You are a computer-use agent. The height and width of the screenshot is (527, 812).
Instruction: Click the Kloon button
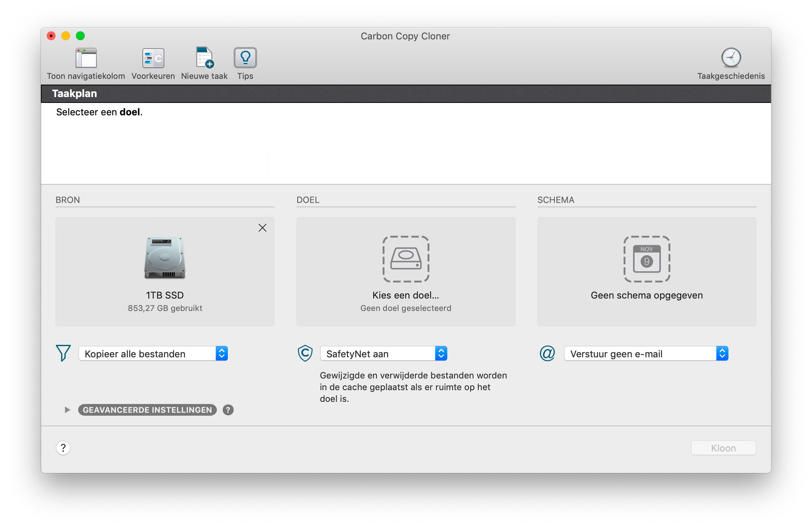(723, 448)
